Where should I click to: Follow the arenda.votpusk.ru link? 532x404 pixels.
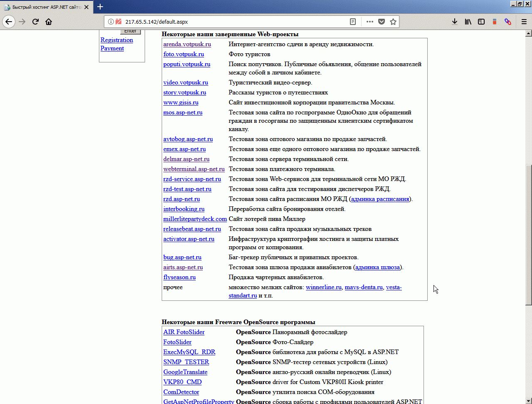click(x=187, y=44)
